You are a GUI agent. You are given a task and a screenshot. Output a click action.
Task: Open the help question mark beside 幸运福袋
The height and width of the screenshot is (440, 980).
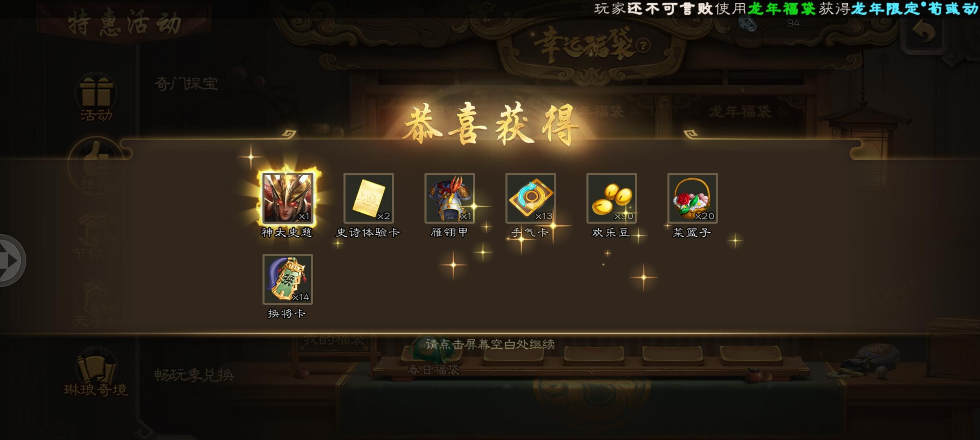pyautogui.click(x=643, y=46)
